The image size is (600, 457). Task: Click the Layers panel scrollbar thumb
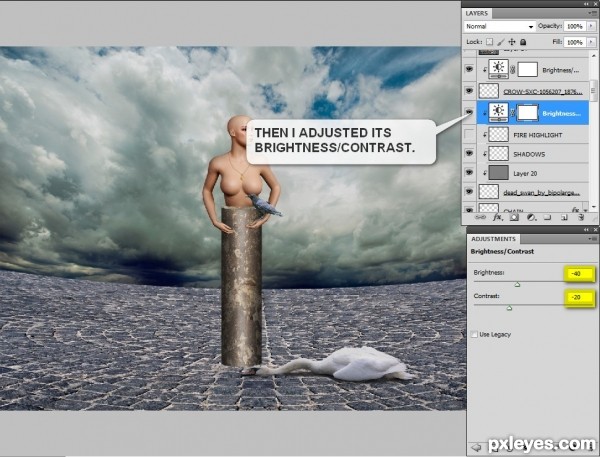tap(593, 90)
